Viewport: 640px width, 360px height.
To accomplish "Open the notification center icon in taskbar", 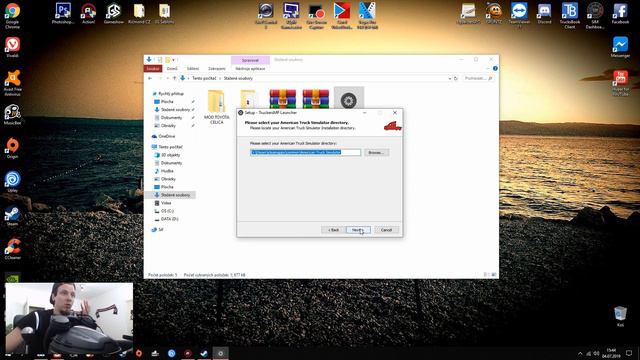I will (x=629, y=353).
